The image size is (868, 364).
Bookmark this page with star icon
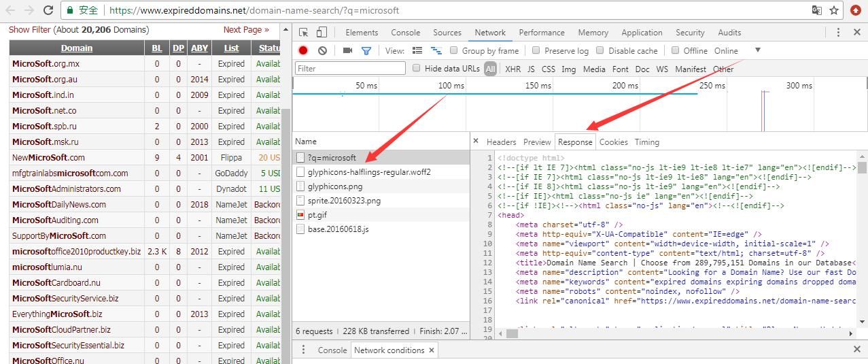[x=835, y=10]
